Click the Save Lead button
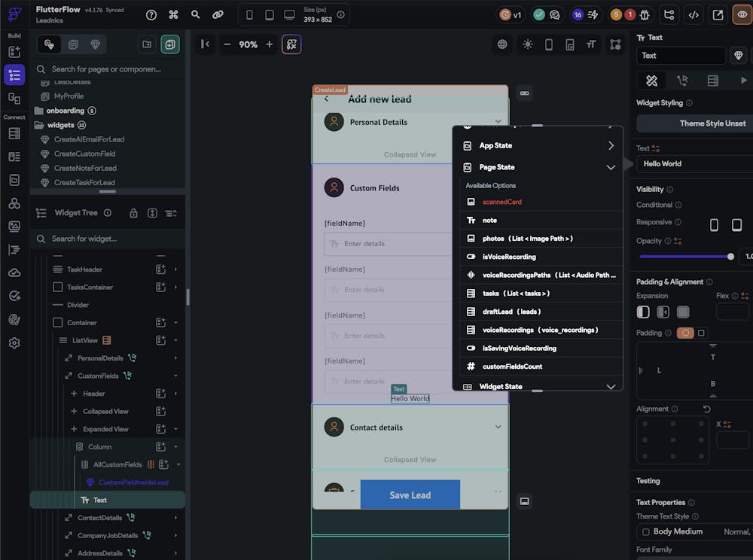This screenshot has height=560, width=753. coord(410,495)
